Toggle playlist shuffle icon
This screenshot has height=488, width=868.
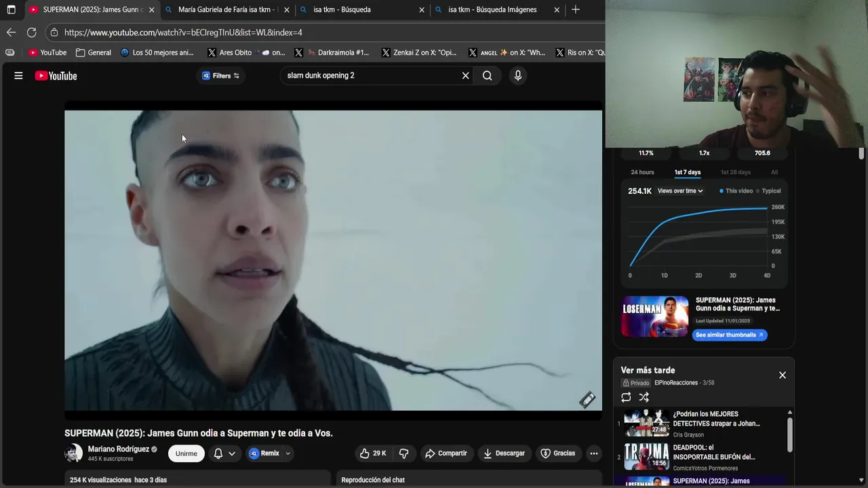(644, 397)
